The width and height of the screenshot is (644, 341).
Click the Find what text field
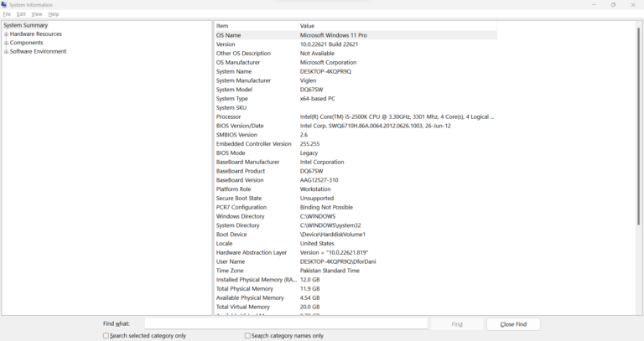click(285, 323)
